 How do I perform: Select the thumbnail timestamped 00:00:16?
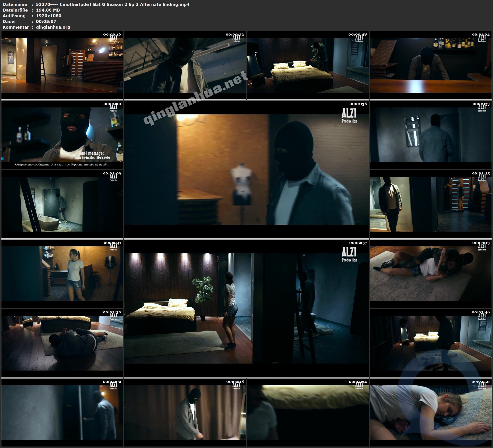(62, 65)
